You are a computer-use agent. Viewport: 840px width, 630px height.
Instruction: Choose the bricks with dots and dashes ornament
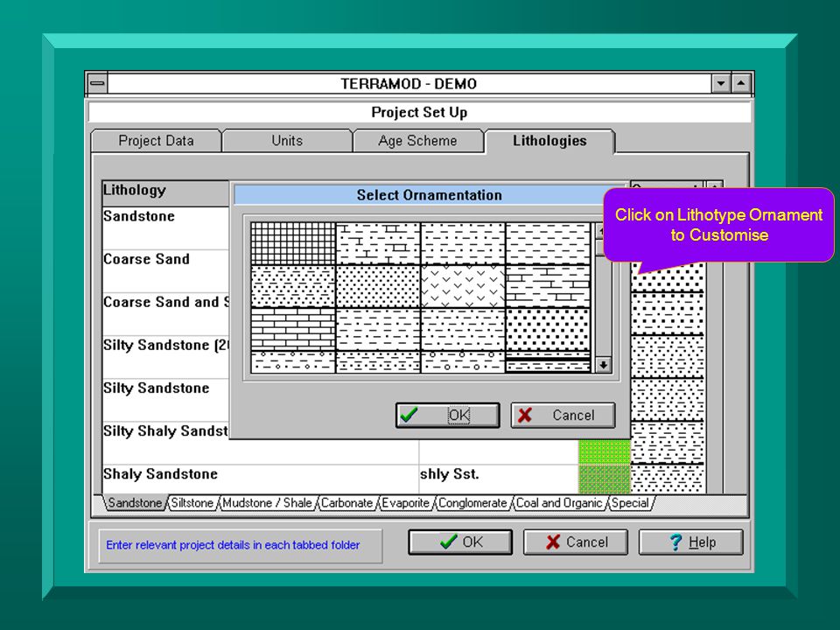pos(378,243)
